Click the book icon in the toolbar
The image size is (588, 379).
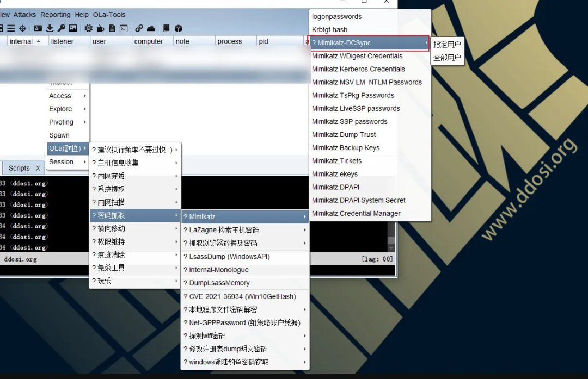pos(166,28)
